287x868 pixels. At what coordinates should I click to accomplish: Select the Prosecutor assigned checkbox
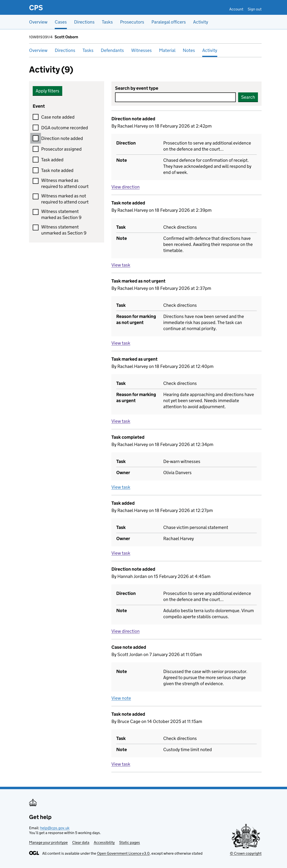click(36, 149)
